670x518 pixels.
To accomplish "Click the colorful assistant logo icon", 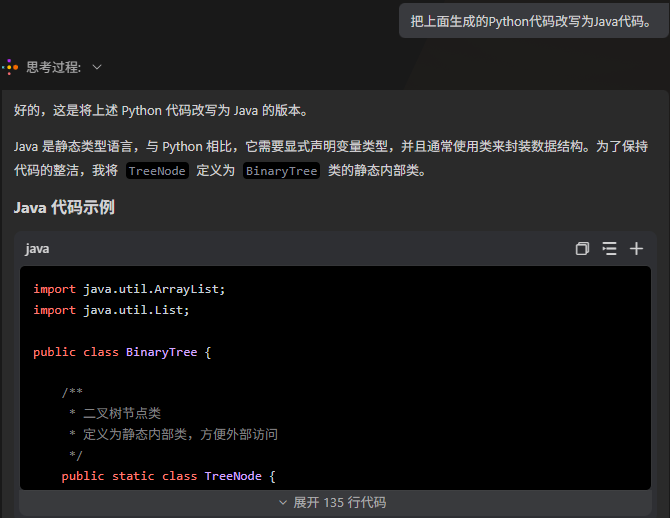I will 9,67.
